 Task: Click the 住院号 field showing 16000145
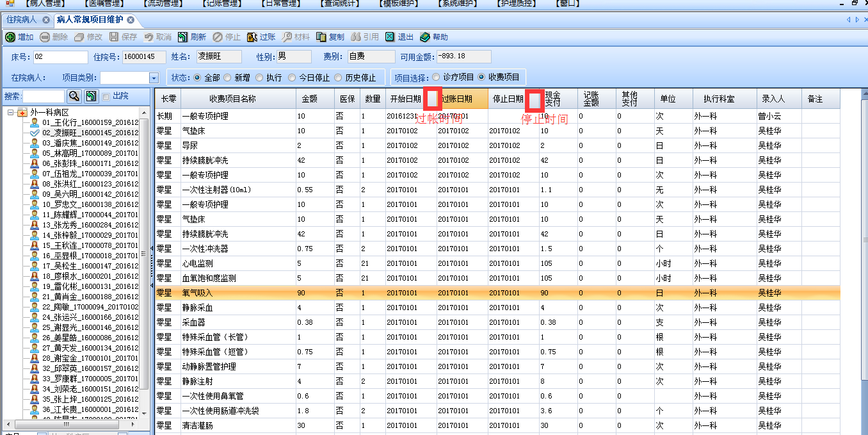click(144, 57)
